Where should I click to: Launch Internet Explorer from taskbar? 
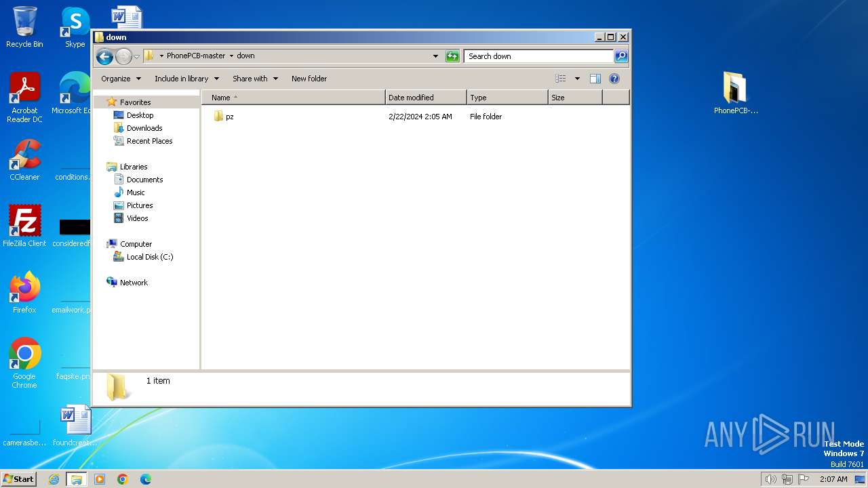tap(54, 479)
